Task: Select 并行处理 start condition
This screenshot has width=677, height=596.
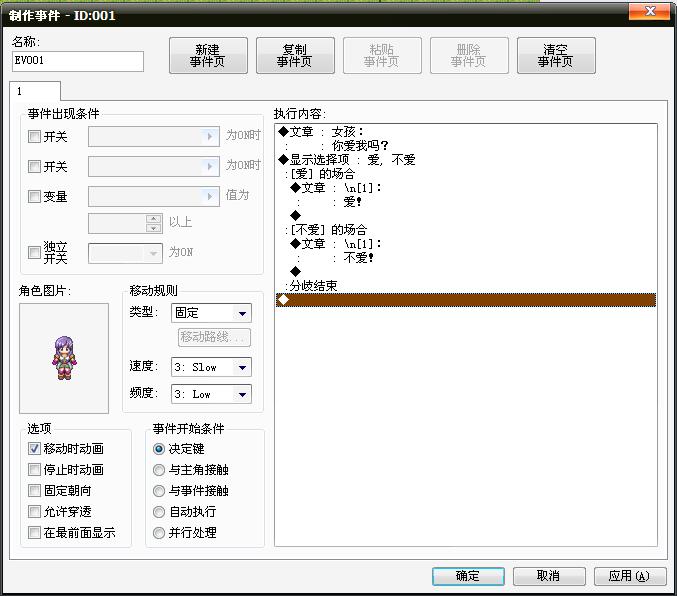Action: click(159, 533)
